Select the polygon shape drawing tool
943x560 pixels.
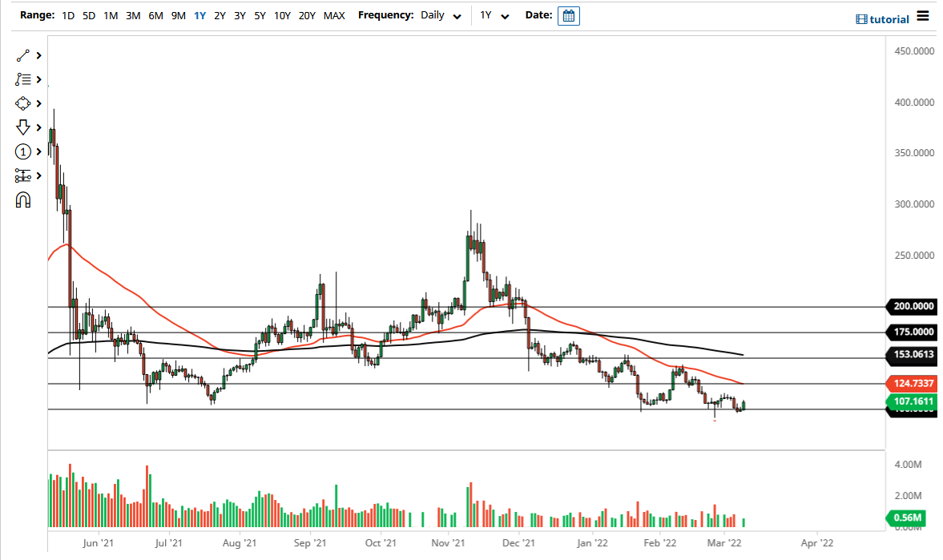click(23, 103)
